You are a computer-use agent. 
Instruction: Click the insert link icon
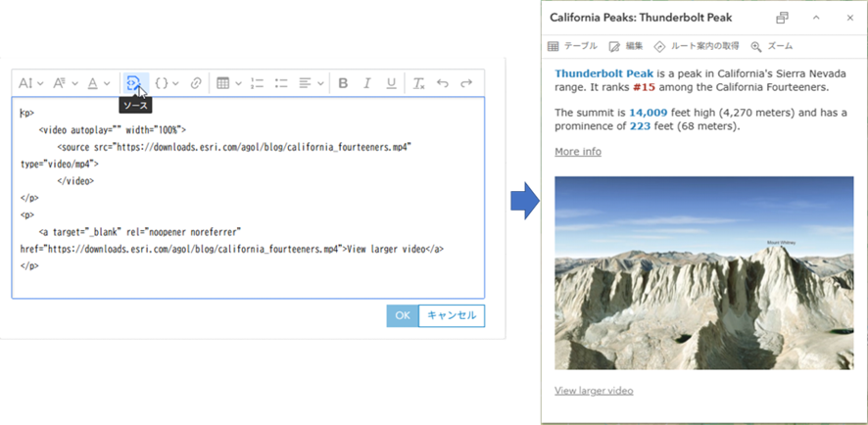click(195, 83)
